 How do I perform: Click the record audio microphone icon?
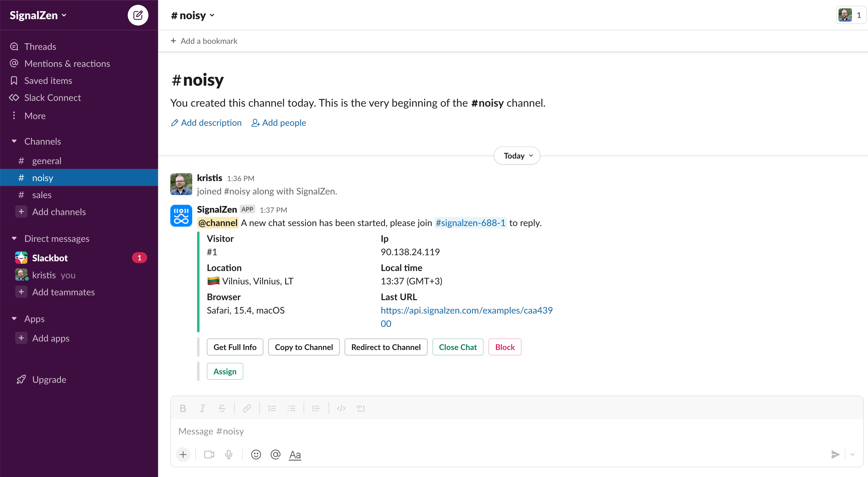tap(229, 455)
